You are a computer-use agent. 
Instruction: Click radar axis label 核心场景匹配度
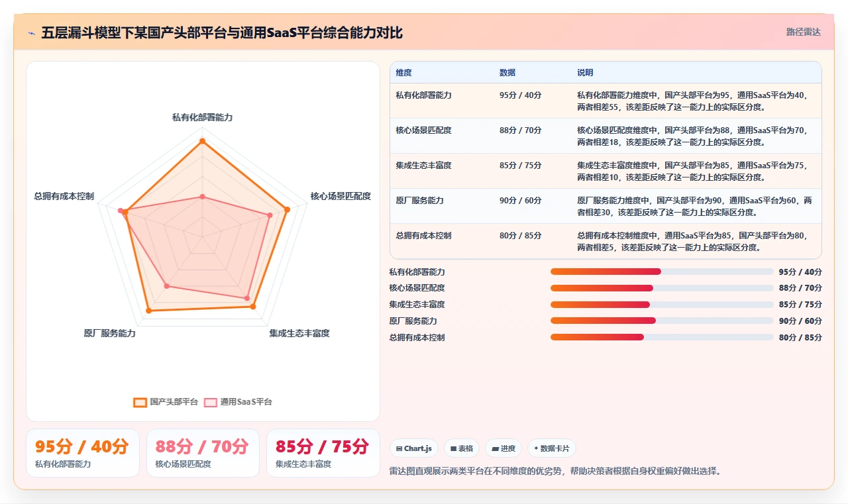tap(341, 197)
